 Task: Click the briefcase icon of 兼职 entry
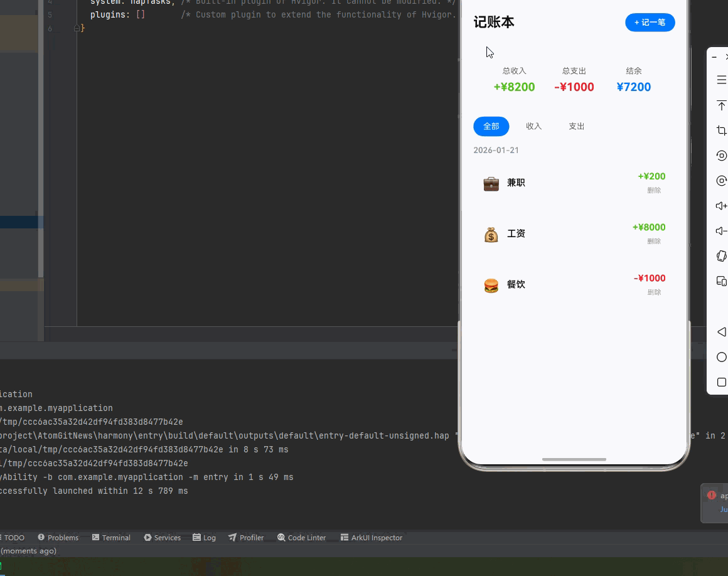click(491, 184)
